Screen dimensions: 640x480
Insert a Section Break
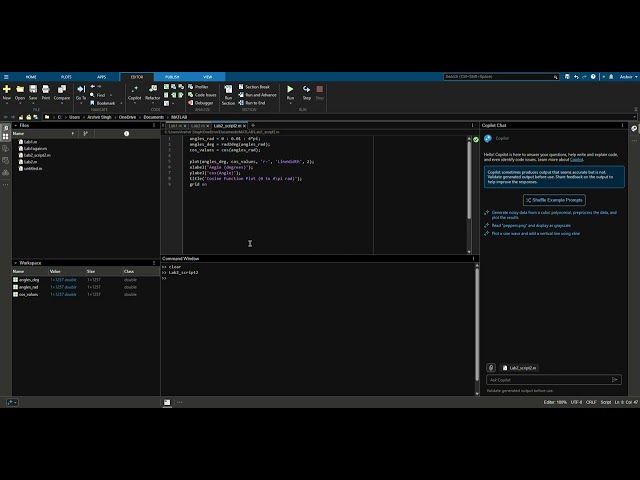tap(254, 87)
